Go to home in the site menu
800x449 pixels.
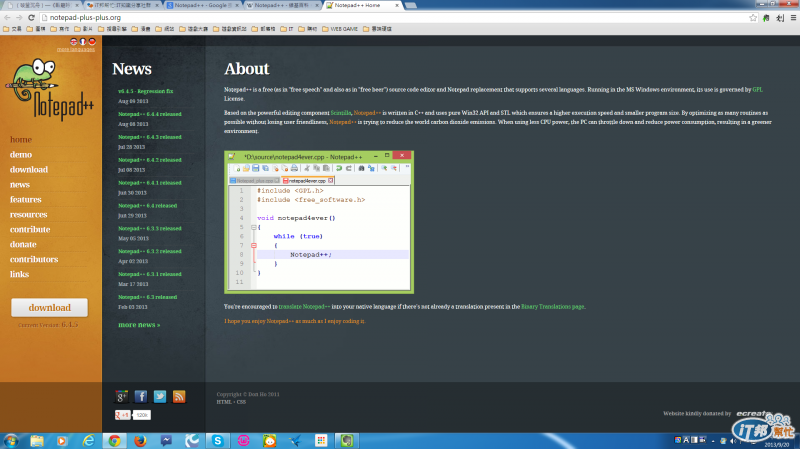21,139
